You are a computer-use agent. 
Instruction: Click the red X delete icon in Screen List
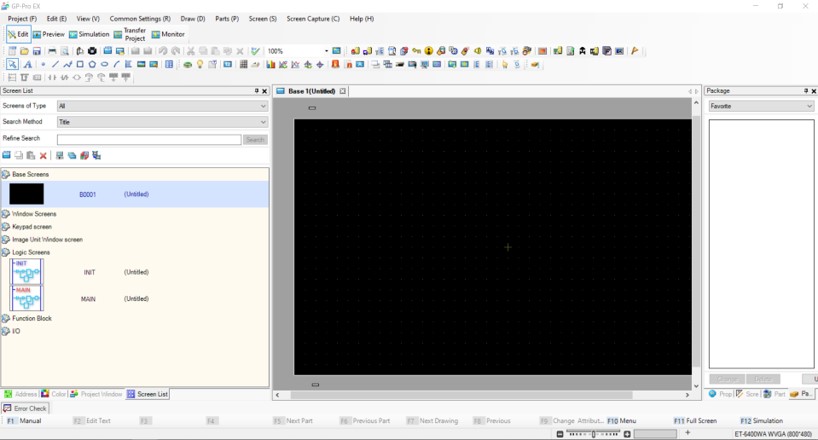coord(43,156)
